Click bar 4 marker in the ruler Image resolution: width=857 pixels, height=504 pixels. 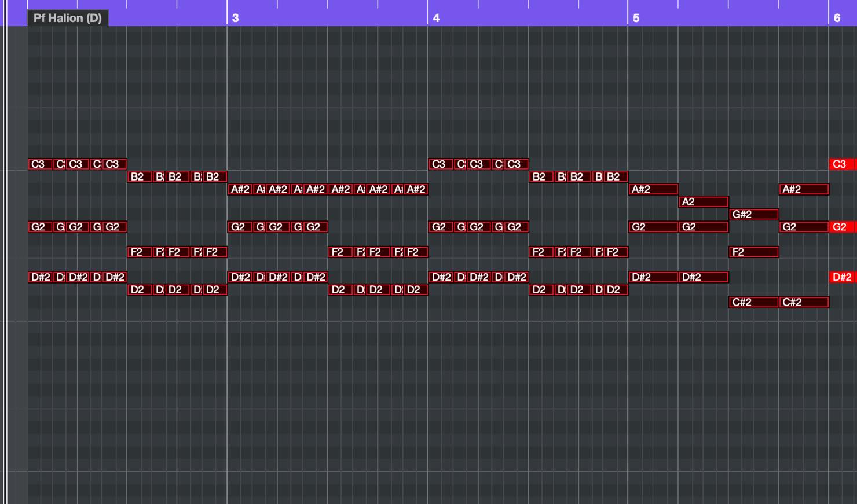pyautogui.click(x=436, y=18)
